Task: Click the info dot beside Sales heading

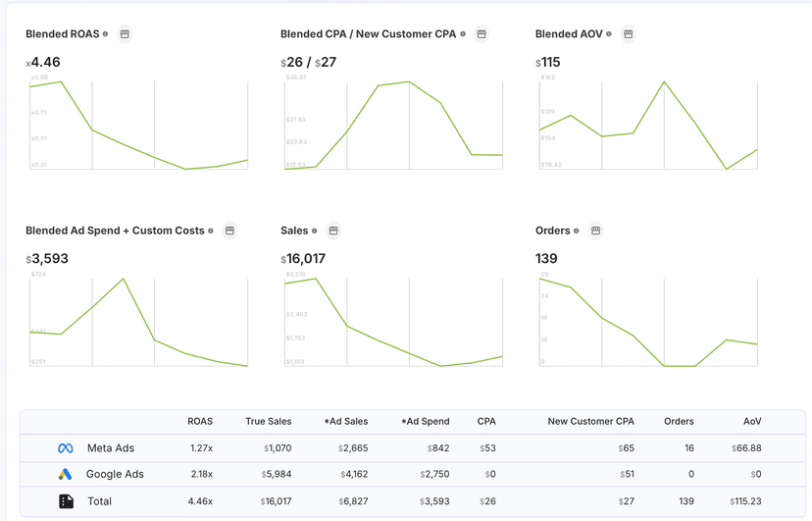Action: [315, 232]
